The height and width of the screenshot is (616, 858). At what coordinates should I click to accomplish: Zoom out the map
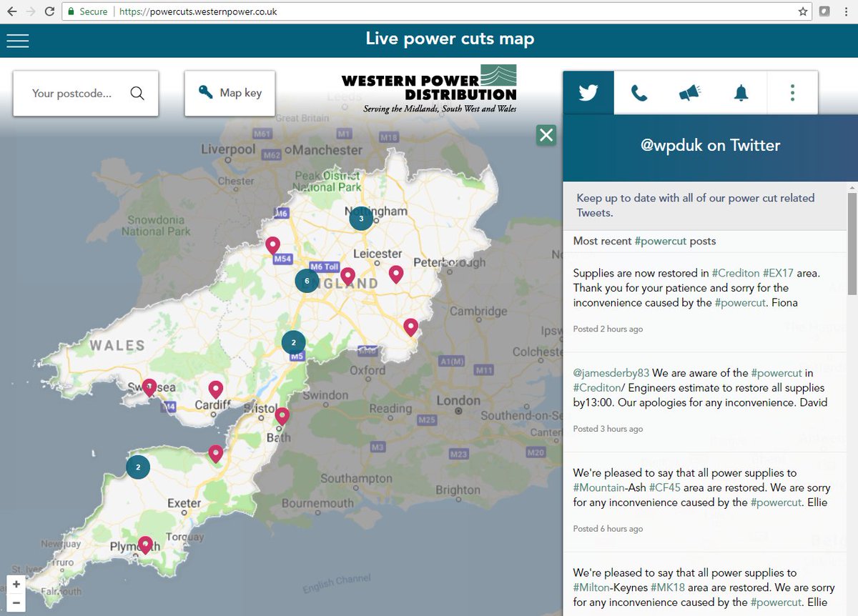pos(16,602)
